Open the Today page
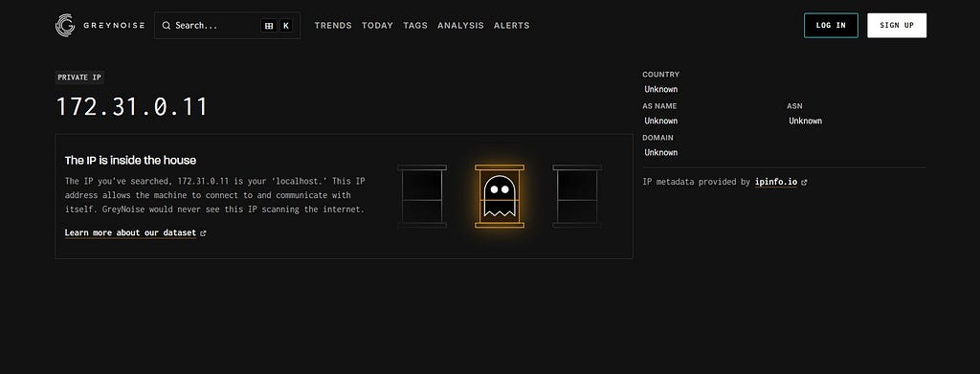980x374 pixels. pyautogui.click(x=377, y=26)
